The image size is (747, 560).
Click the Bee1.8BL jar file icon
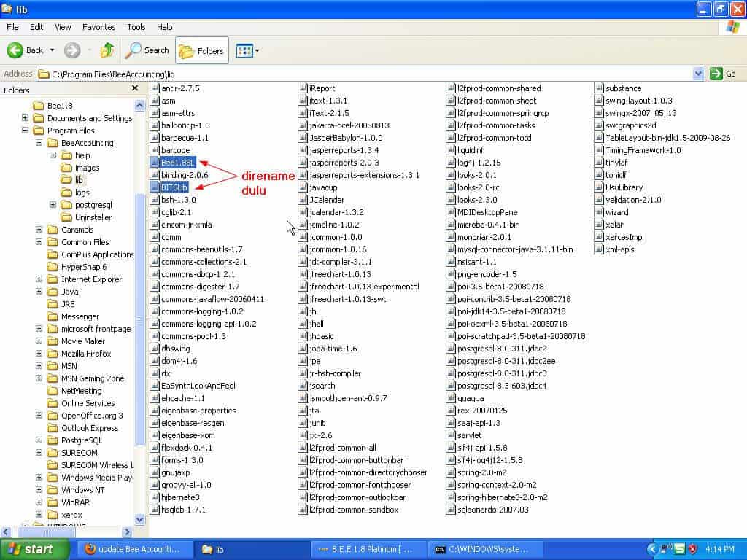[155, 163]
